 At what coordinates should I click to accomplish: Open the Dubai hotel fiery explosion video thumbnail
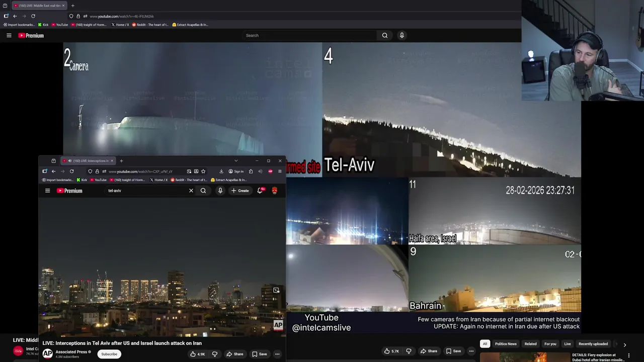pyautogui.click(x=525, y=357)
